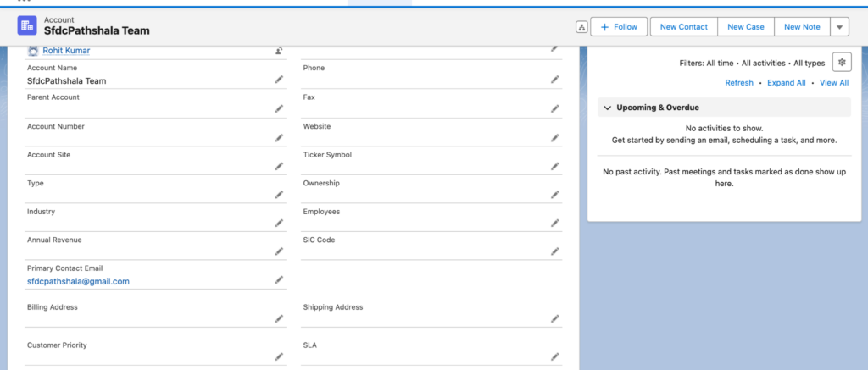The width and height of the screenshot is (868, 370).
Task: Edit the Account Name field pencil icon
Action: (x=279, y=80)
